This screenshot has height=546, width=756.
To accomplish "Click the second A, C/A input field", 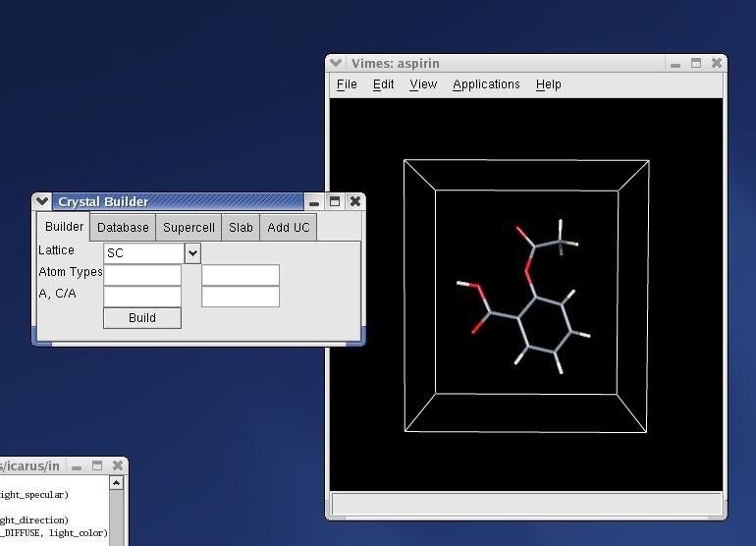I will pyautogui.click(x=241, y=297).
